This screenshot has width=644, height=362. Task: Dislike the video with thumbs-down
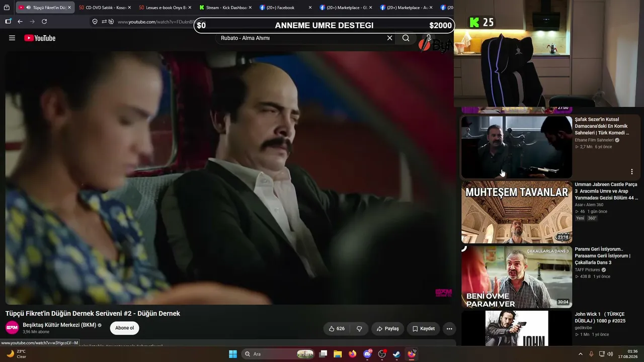359,329
